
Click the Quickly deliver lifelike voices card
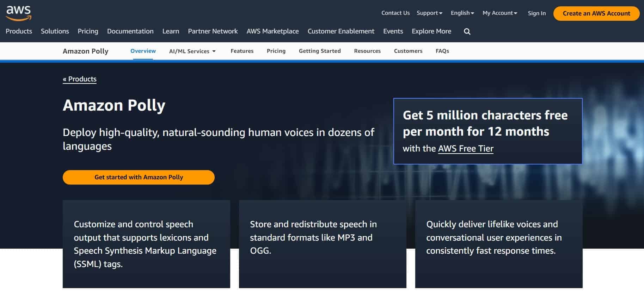click(x=499, y=244)
